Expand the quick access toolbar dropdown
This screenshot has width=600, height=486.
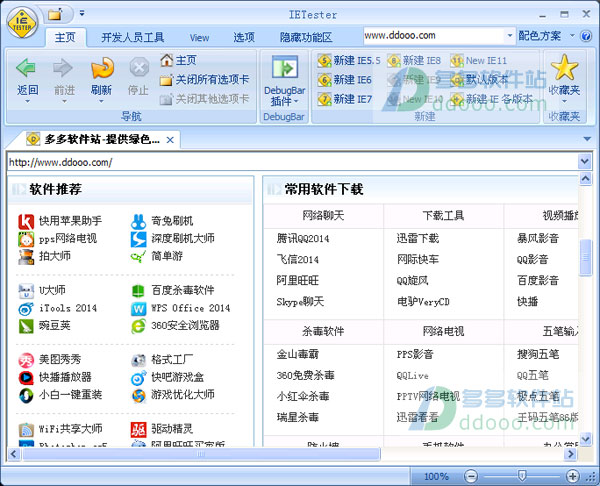pyautogui.click(x=82, y=14)
